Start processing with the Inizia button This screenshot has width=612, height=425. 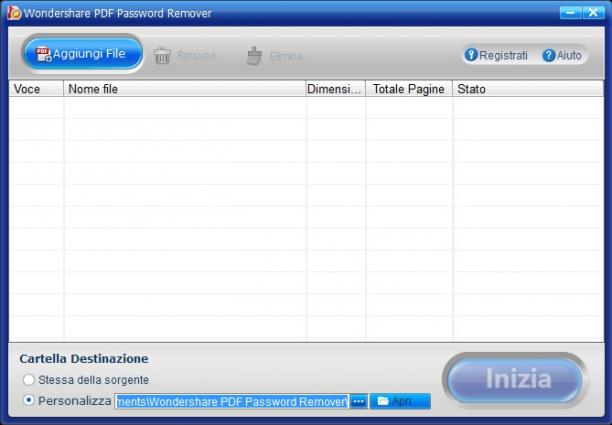point(515,380)
